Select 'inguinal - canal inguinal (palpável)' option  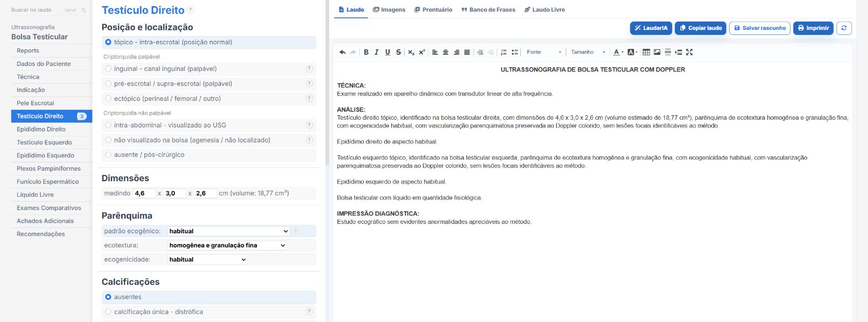[x=209, y=69]
